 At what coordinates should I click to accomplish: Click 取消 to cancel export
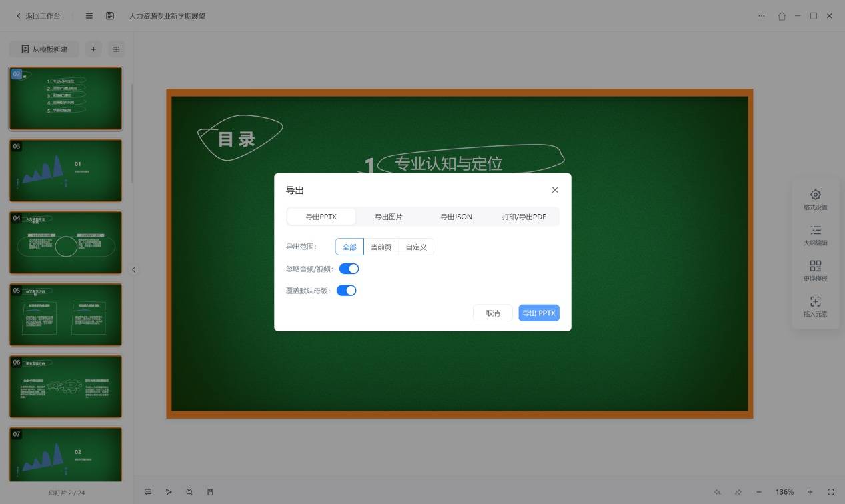pos(492,313)
